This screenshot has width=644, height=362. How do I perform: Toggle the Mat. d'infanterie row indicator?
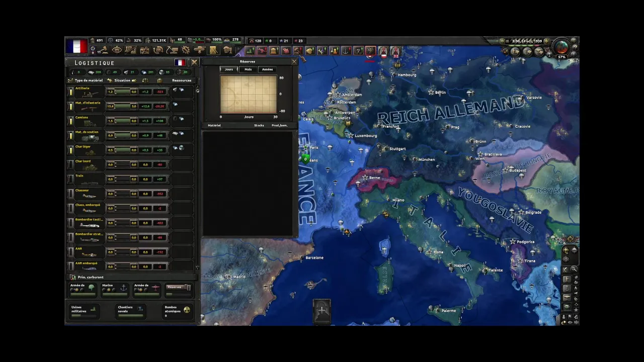point(71,107)
